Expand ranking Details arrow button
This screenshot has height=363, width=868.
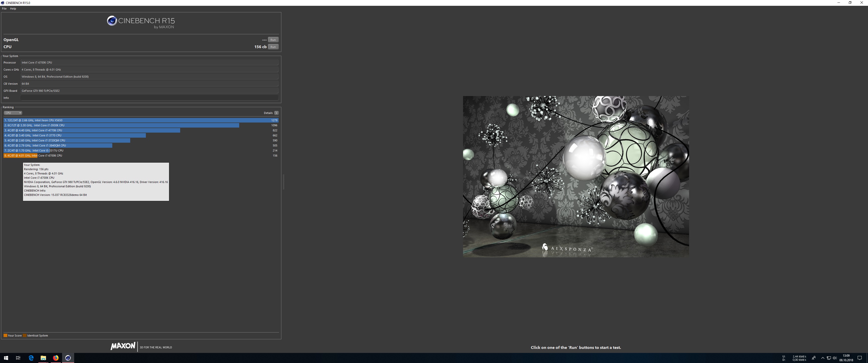(x=276, y=113)
